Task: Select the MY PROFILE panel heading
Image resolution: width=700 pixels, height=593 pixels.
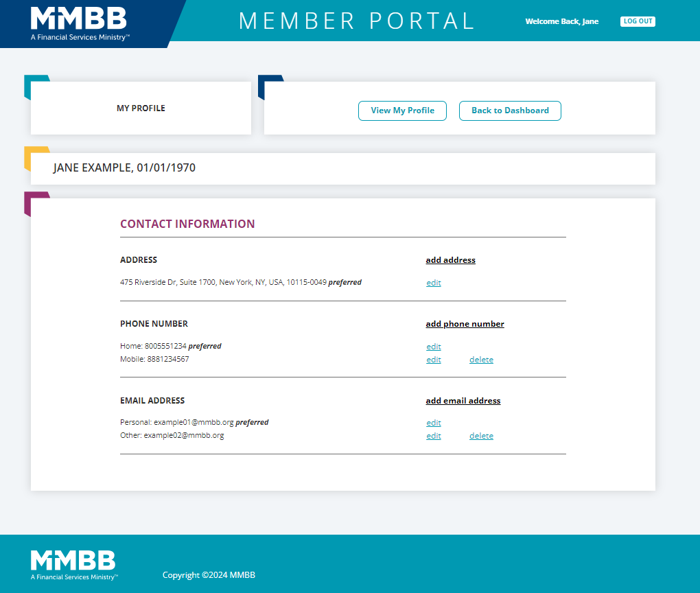Action: point(141,108)
